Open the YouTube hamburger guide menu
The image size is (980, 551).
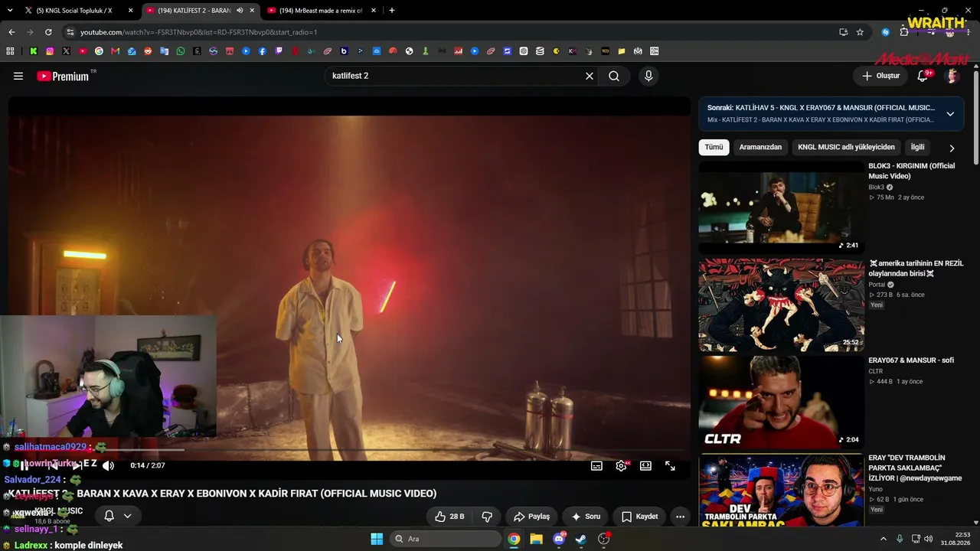pyautogui.click(x=18, y=76)
